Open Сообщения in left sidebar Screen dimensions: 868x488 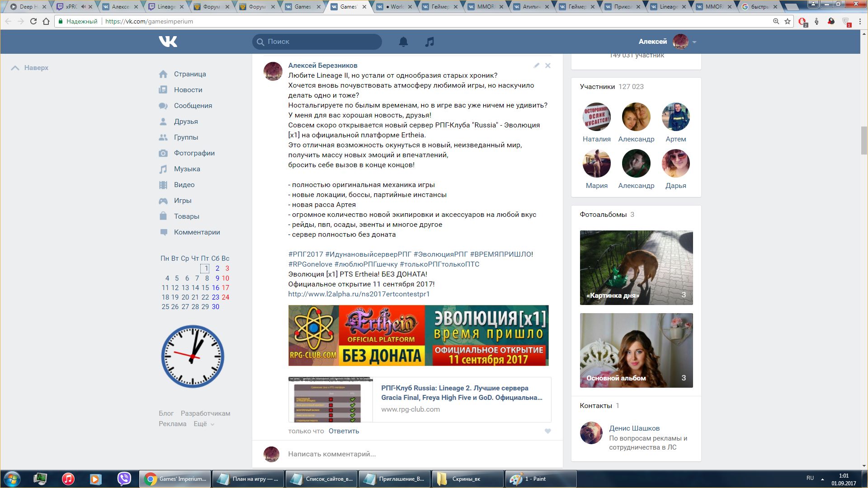coord(193,106)
